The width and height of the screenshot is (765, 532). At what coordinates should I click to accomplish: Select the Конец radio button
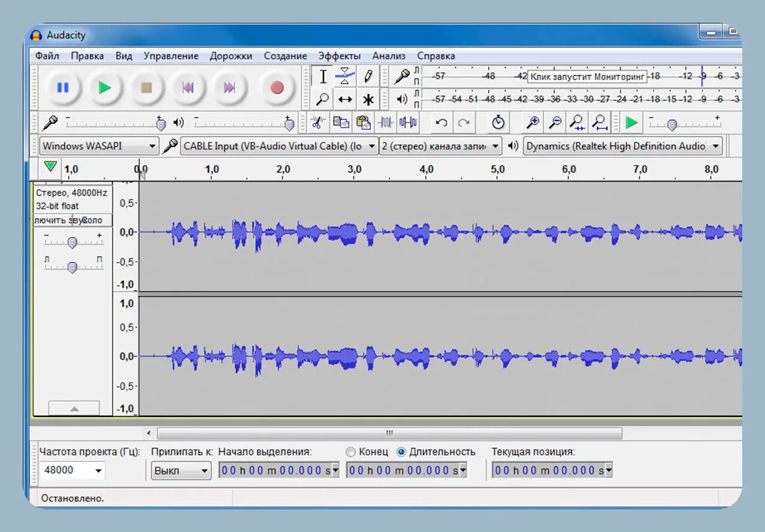pyautogui.click(x=351, y=452)
